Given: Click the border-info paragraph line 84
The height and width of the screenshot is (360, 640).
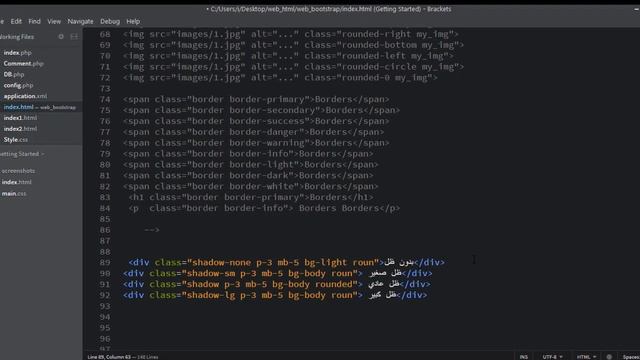Looking at the screenshot, I should pos(264,208).
